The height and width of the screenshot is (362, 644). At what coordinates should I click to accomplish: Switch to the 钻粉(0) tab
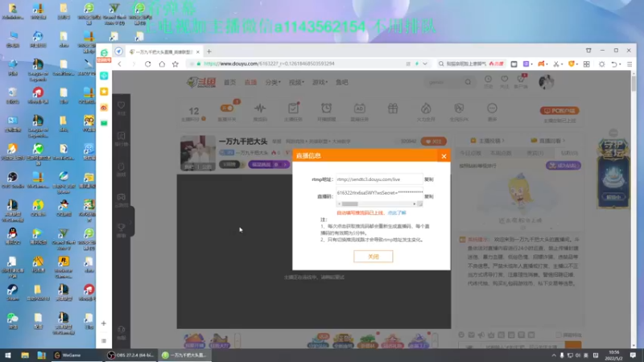click(x=569, y=153)
